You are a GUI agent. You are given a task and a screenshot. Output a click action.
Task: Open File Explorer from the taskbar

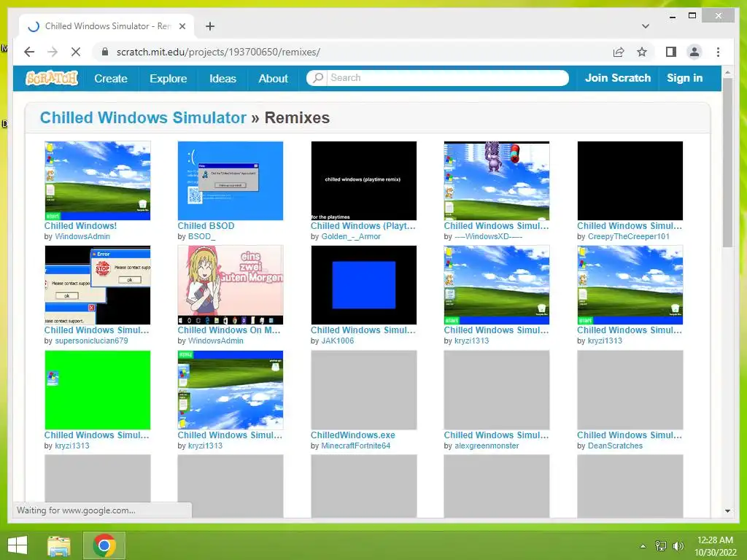point(59,545)
